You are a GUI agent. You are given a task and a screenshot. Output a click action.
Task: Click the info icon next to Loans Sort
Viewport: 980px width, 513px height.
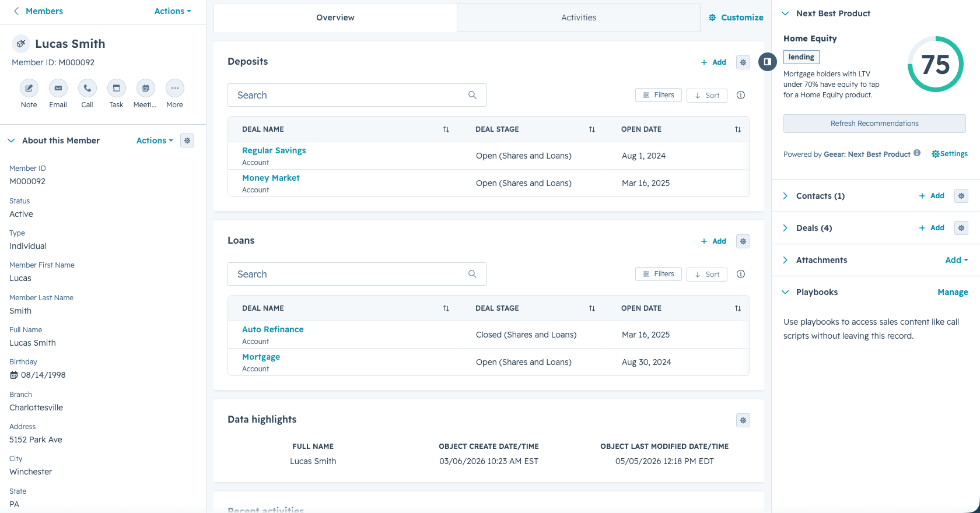coord(741,274)
